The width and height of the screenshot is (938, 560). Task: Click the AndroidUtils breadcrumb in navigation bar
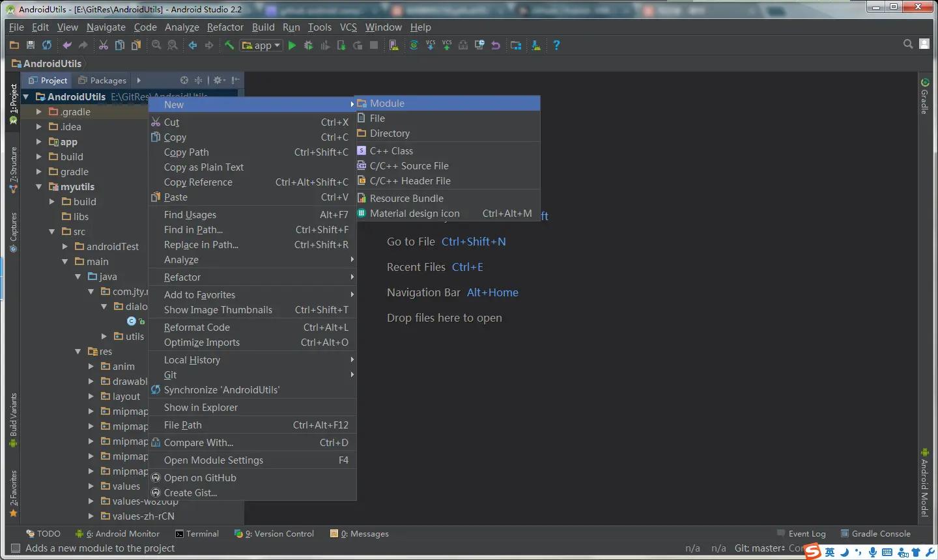point(47,63)
